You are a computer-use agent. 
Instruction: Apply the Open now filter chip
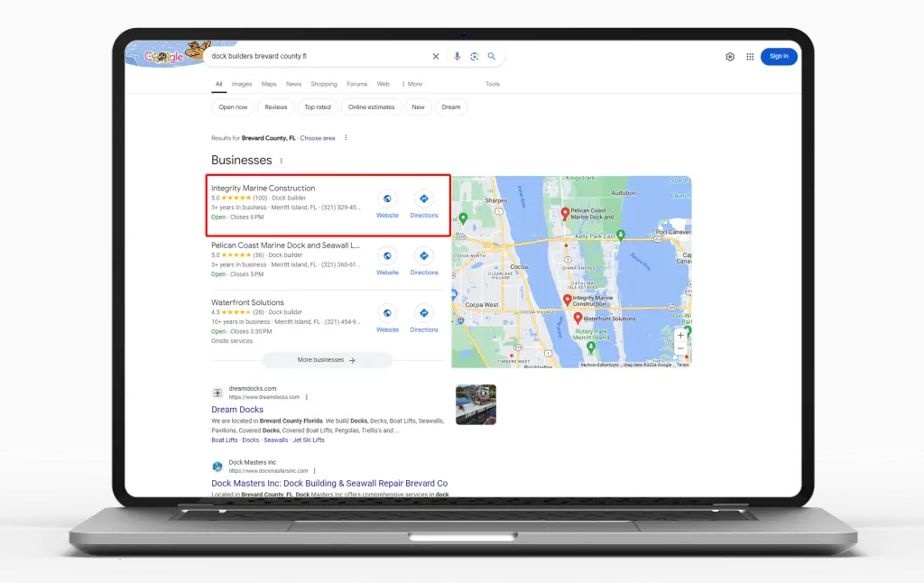pos(233,107)
